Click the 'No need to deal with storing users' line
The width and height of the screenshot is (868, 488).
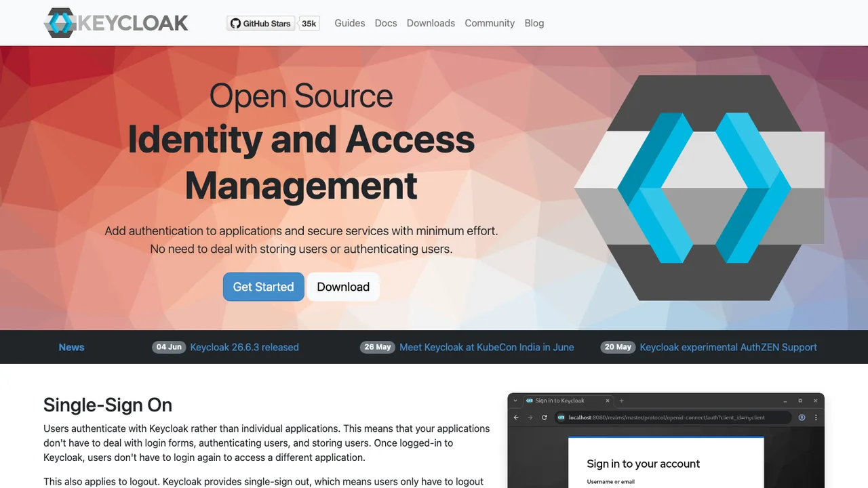pyautogui.click(x=301, y=249)
